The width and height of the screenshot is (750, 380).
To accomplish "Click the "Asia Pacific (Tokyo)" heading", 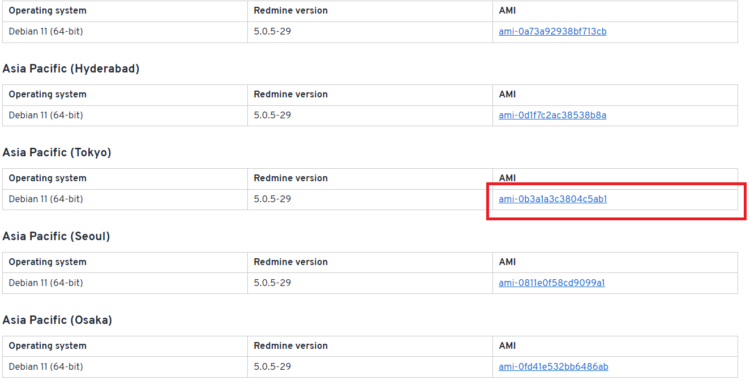I will (57, 153).
